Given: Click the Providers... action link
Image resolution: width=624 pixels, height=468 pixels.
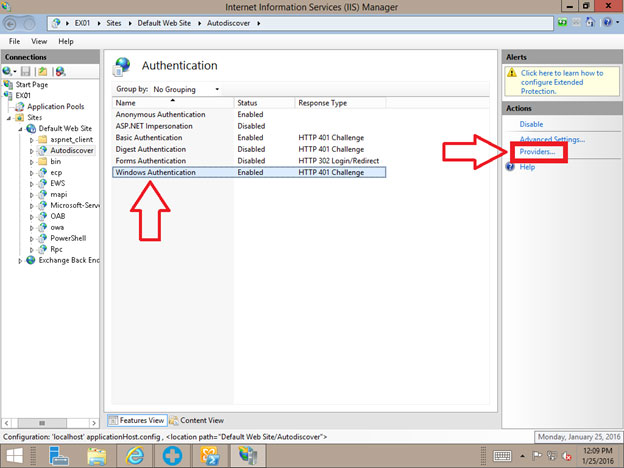Looking at the screenshot, I should coord(538,152).
